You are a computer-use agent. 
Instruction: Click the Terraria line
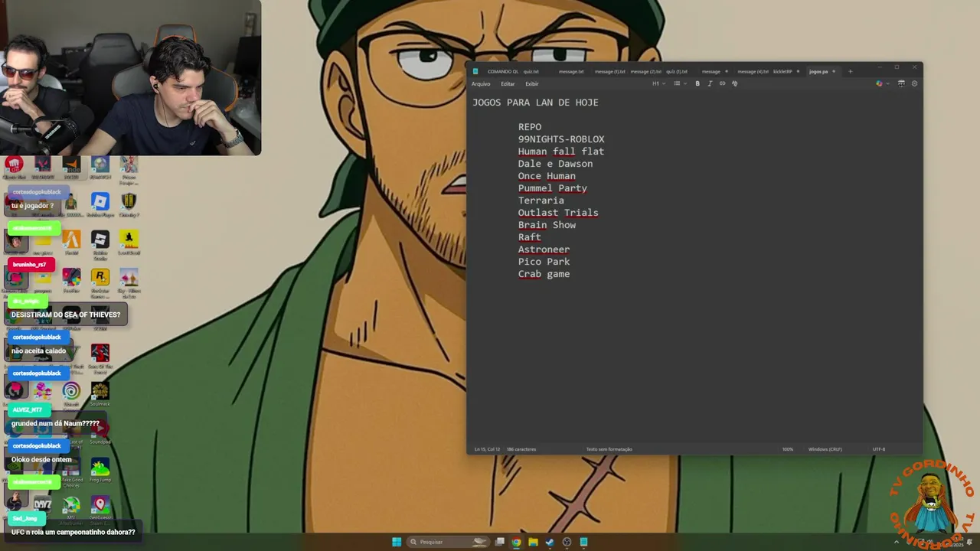coord(541,201)
